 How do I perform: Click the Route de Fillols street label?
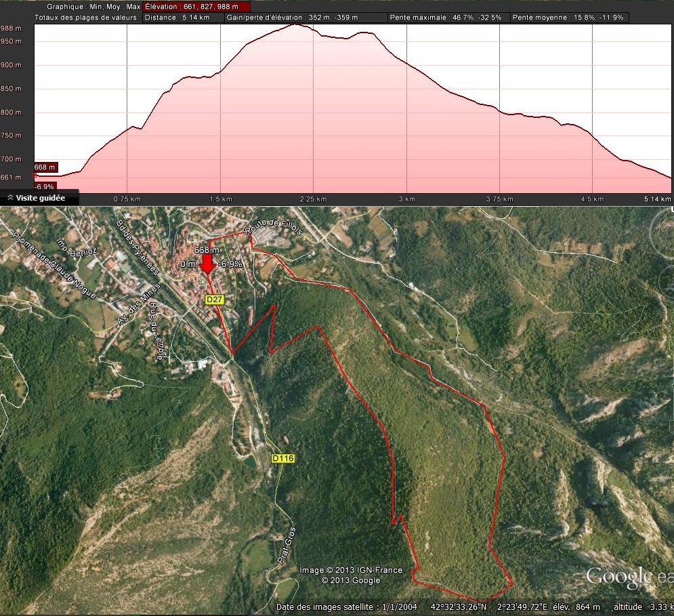point(274,230)
